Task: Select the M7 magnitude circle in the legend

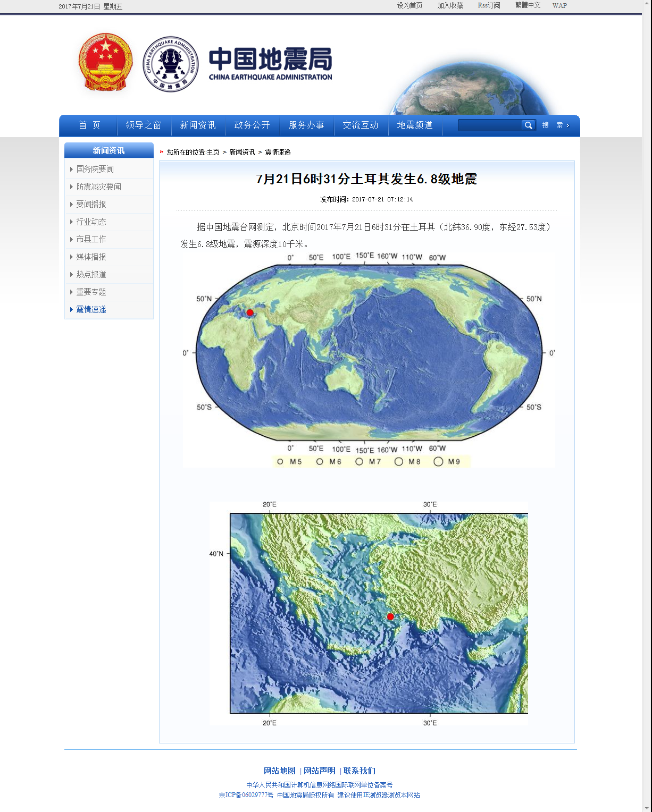Action: (360, 461)
